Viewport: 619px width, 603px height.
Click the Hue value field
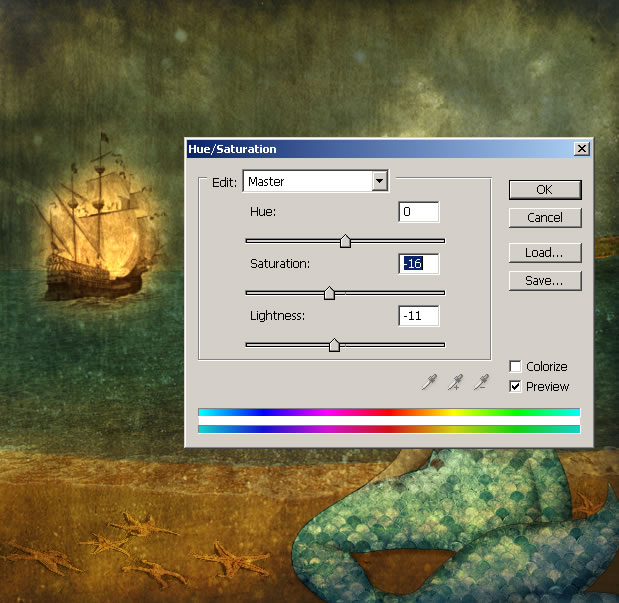[419, 212]
